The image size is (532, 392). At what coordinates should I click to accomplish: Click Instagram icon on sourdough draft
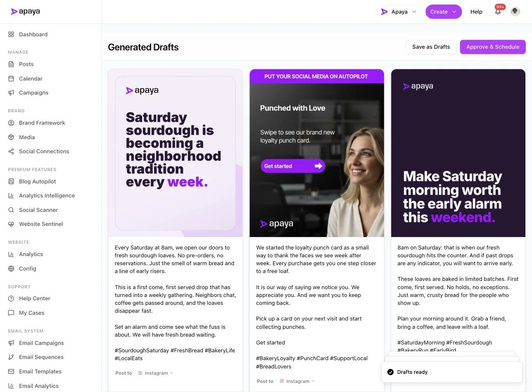click(x=140, y=373)
